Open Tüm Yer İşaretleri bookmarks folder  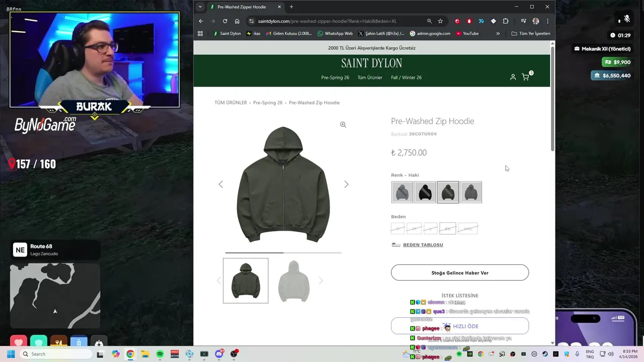531,34
